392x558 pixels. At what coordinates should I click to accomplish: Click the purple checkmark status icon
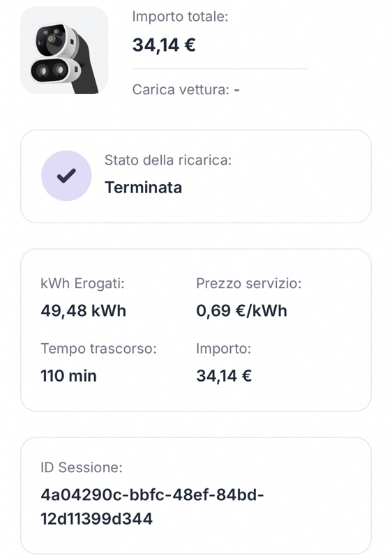[x=66, y=176]
